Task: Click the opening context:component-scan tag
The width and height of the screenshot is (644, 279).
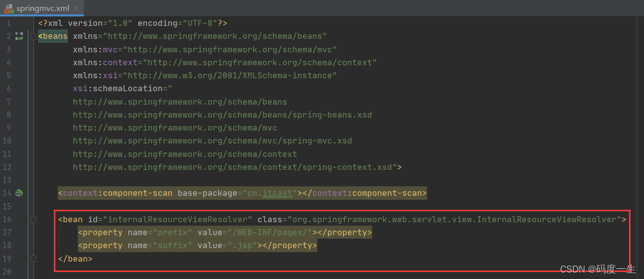Action: [115, 193]
